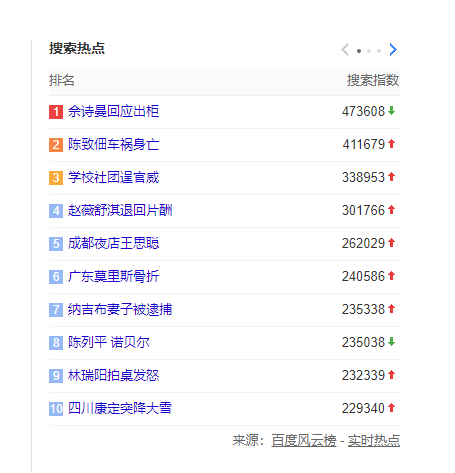Click red up arrow beside 411679

click(x=392, y=144)
